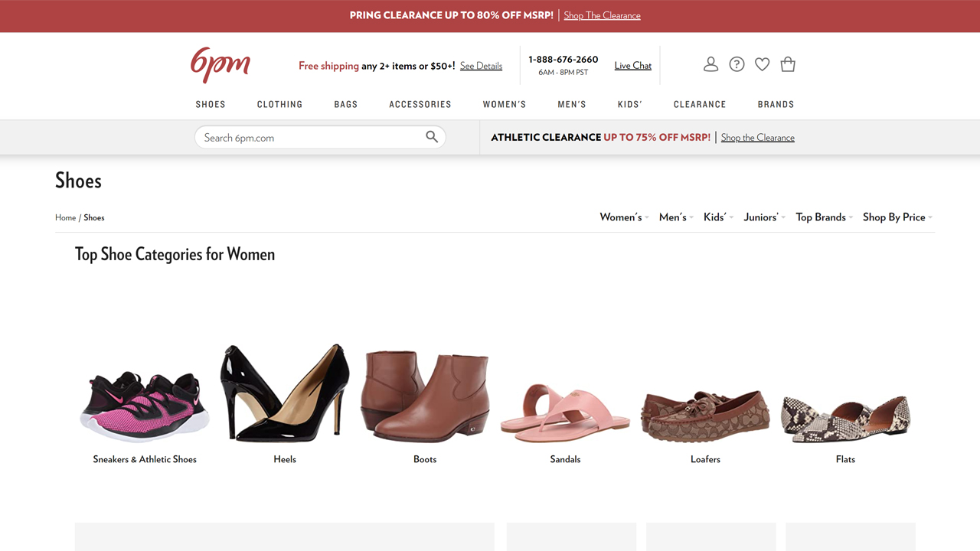
Task: Open the Juniors' dropdown
Action: pyautogui.click(x=760, y=217)
